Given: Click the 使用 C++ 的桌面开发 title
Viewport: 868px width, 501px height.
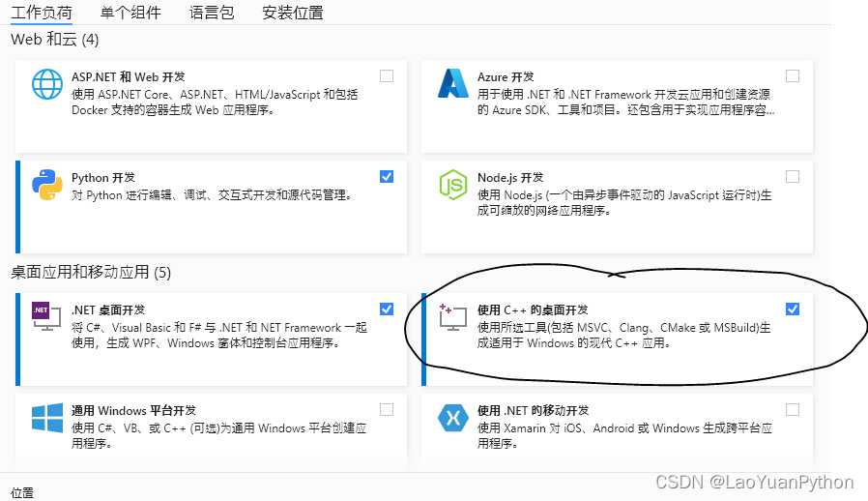Looking at the screenshot, I should tap(533, 310).
